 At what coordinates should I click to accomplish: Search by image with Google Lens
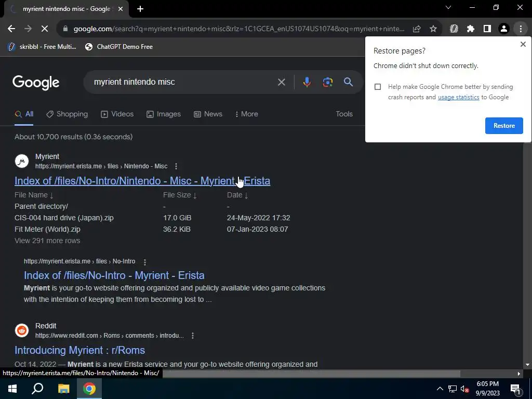327,82
